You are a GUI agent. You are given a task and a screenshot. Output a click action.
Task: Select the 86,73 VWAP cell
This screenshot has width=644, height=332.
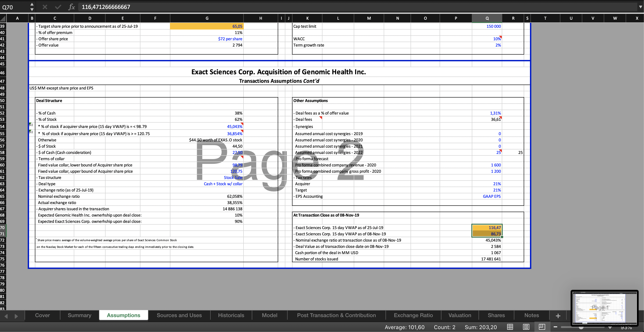(487, 234)
